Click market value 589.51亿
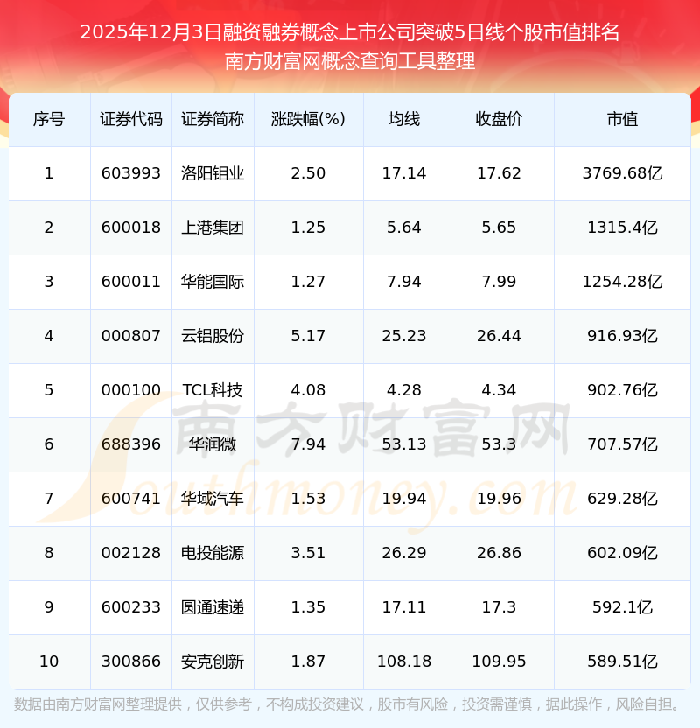 coord(622,662)
